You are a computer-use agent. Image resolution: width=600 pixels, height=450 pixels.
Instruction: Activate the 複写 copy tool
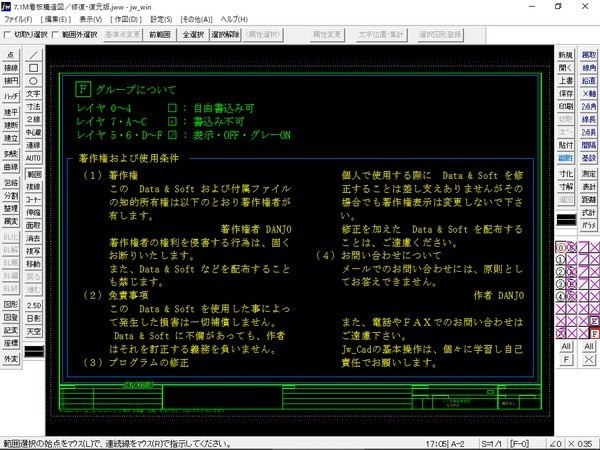[33, 251]
